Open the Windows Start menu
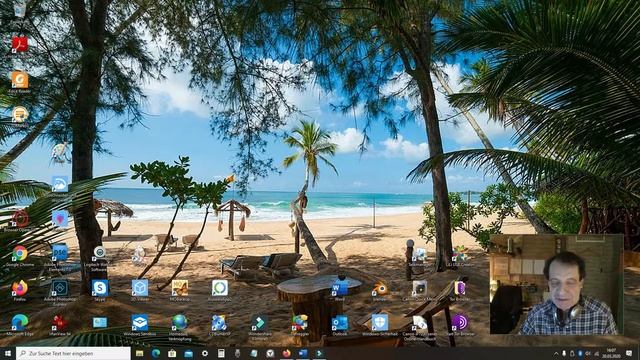This screenshot has height=360, width=640. point(8,353)
